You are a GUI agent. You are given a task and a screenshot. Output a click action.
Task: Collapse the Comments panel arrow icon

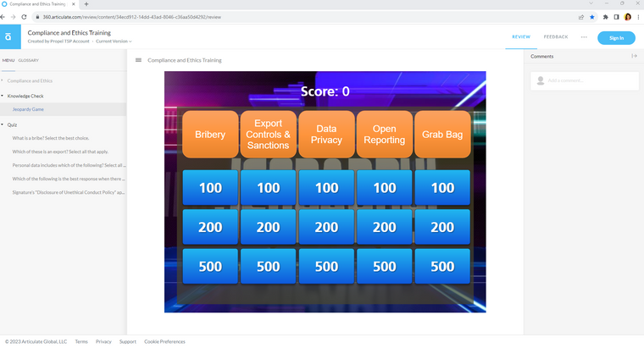click(634, 56)
